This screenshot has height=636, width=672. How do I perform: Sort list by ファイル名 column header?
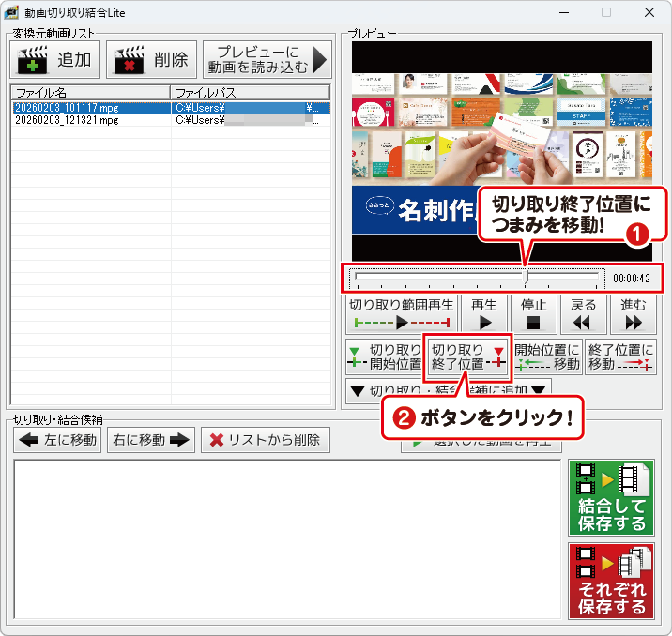pos(90,93)
